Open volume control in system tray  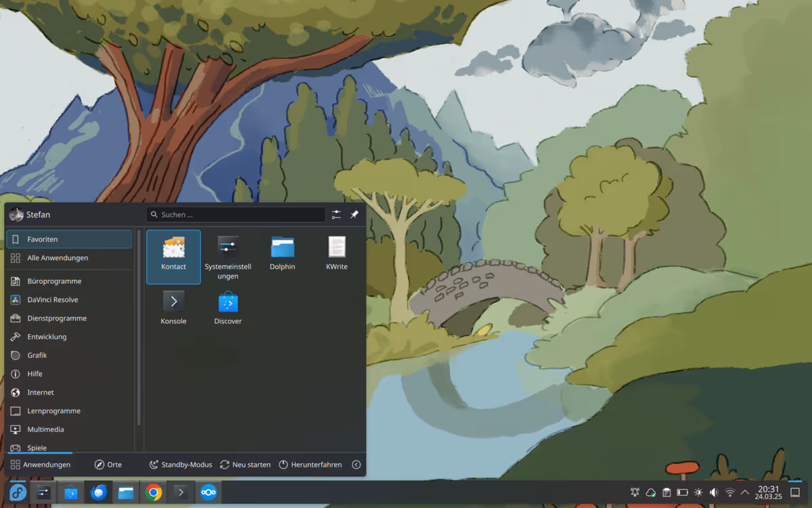tap(714, 492)
